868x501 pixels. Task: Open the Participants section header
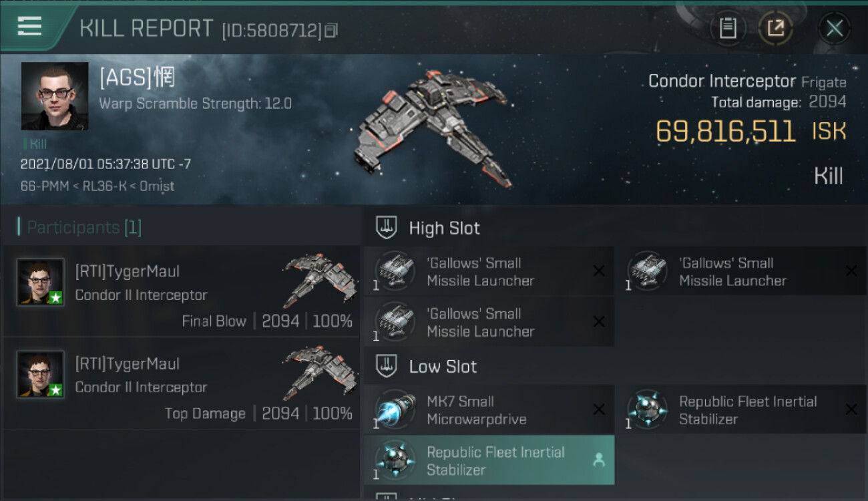(x=83, y=228)
